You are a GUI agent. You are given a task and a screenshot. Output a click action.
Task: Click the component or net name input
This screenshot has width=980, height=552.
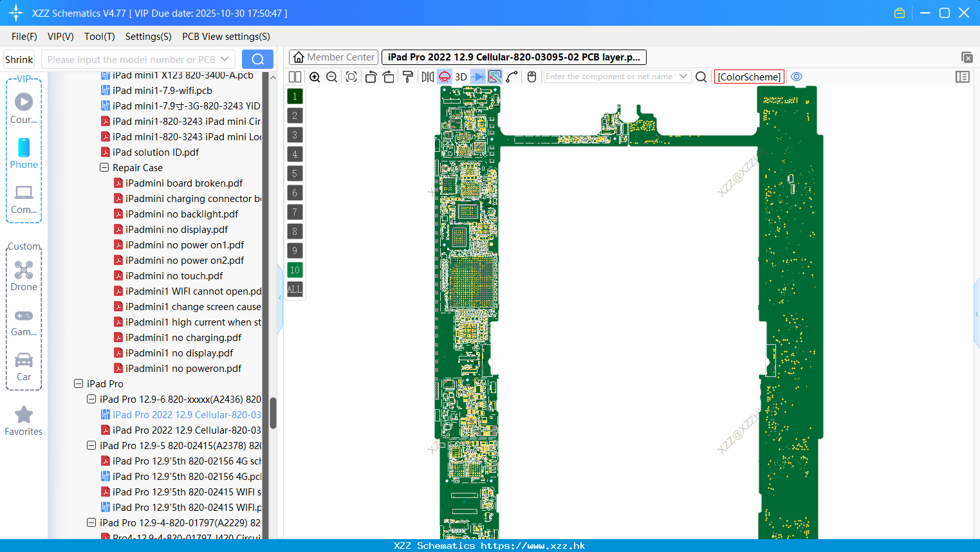click(609, 77)
